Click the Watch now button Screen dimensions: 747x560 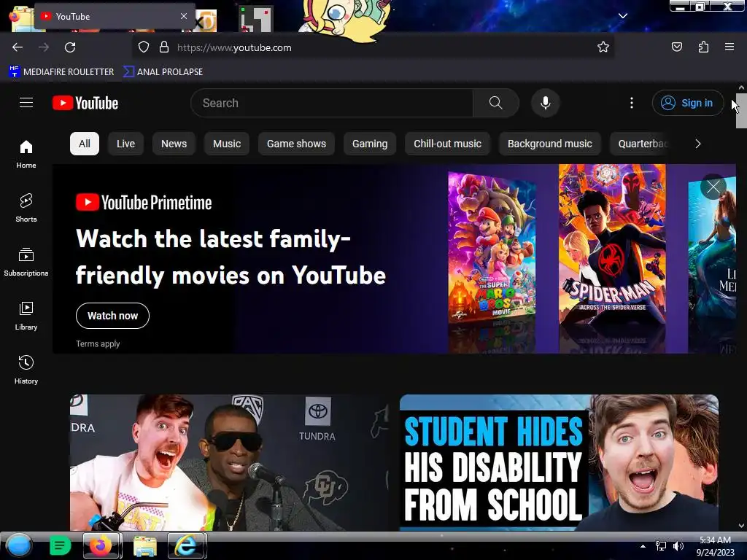[x=112, y=316]
